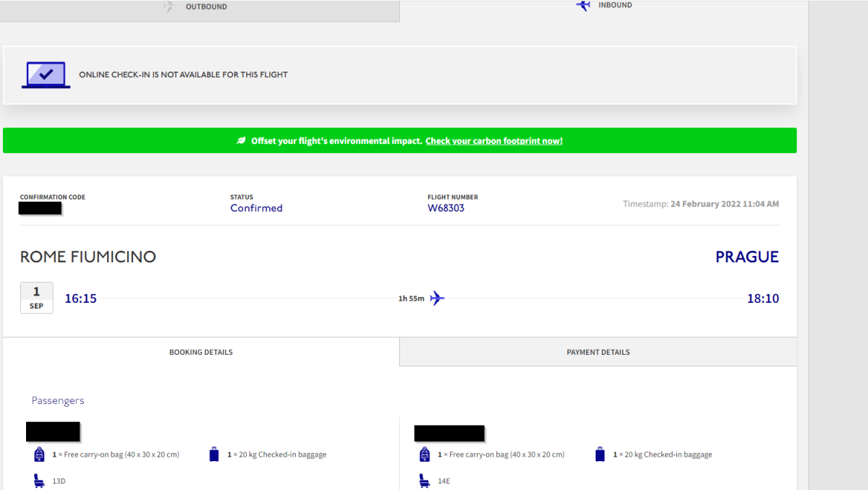Click flight number W68303
This screenshot has height=490, width=868.
pos(446,208)
